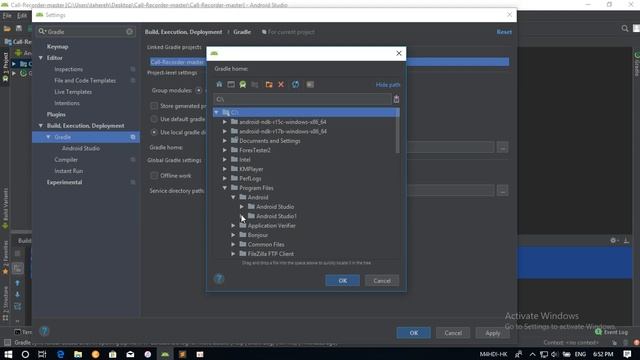Click Hide path link
Image resolution: width=640 pixels, height=360 pixels.
(x=388, y=84)
